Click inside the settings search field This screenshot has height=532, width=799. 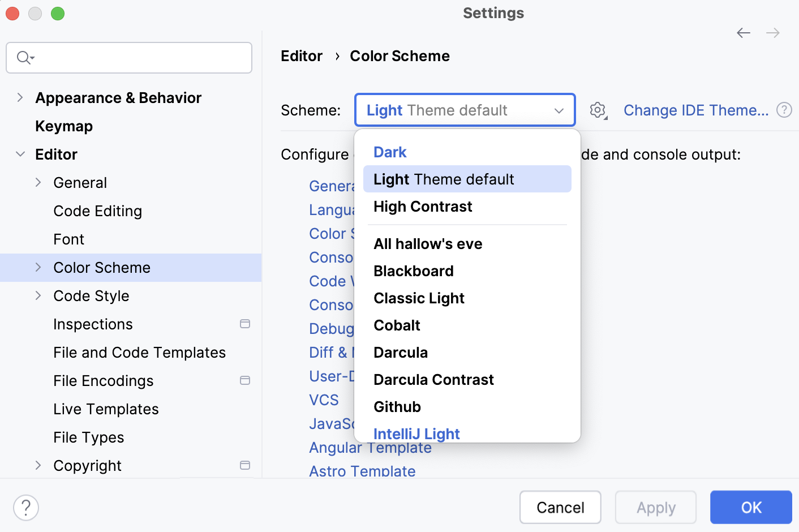[128, 57]
